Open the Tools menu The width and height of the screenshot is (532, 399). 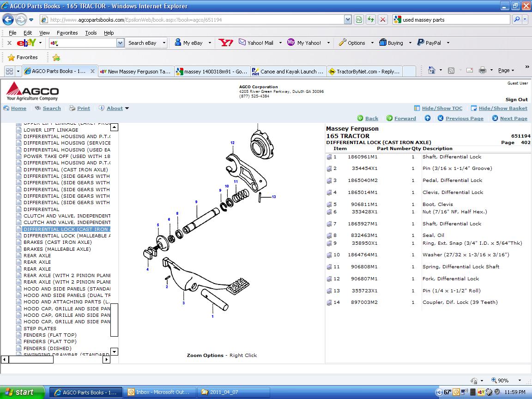(x=91, y=33)
